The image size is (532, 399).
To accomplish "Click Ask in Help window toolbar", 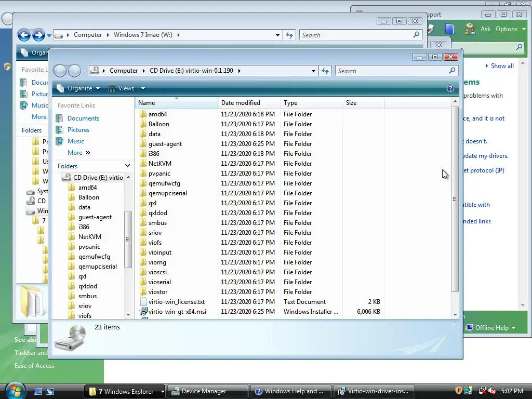I will [485, 29].
